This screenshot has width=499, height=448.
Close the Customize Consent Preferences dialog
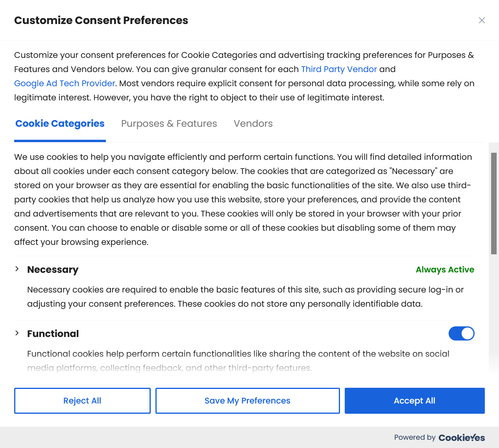pyautogui.click(x=482, y=20)
